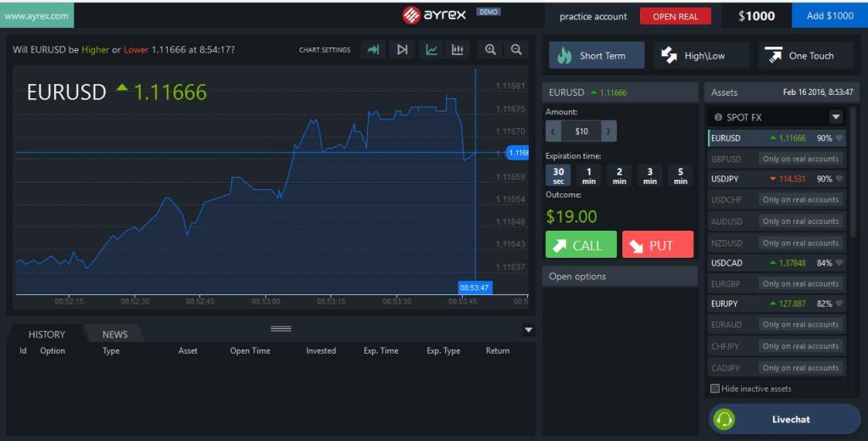Viewport: 868px width, 441px height.
Task: Click the $1000 balance display
Action: pos(756,16)
